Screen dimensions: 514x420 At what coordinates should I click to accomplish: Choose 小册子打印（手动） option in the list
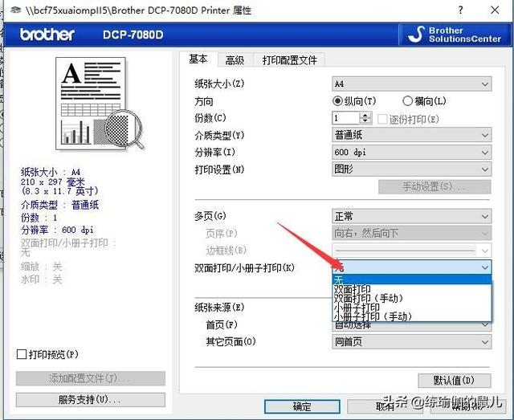[x=412, y=316]
